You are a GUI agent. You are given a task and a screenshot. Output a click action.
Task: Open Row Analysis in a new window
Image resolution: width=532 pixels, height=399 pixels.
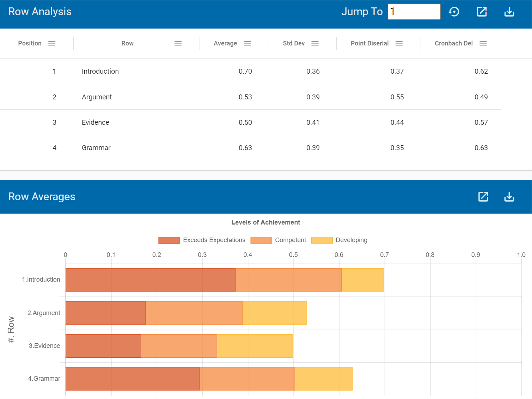[x=482, y=12]
